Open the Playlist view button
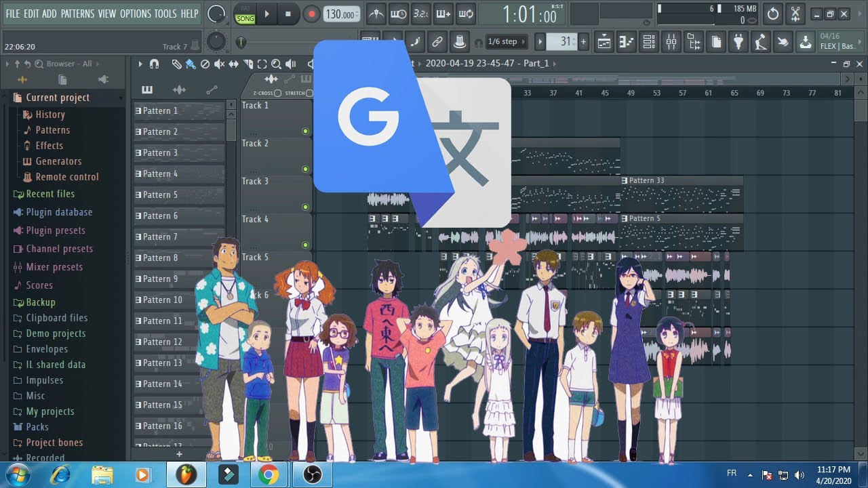Image resolution: width=868 pixels, height=488 pixels. point(604,42)
